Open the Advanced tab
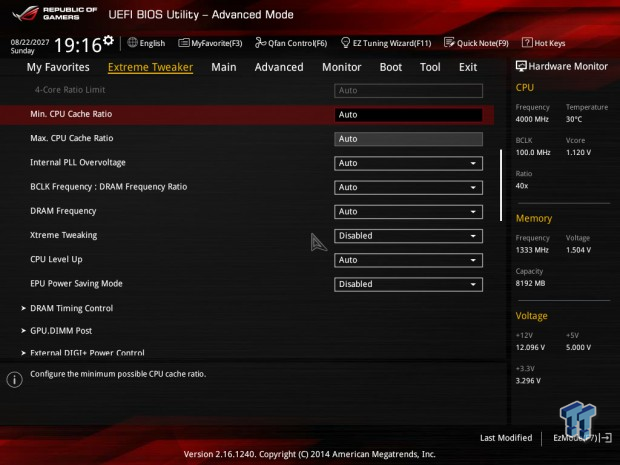This screenshot has height=465, width=620. tap(279, 67)
